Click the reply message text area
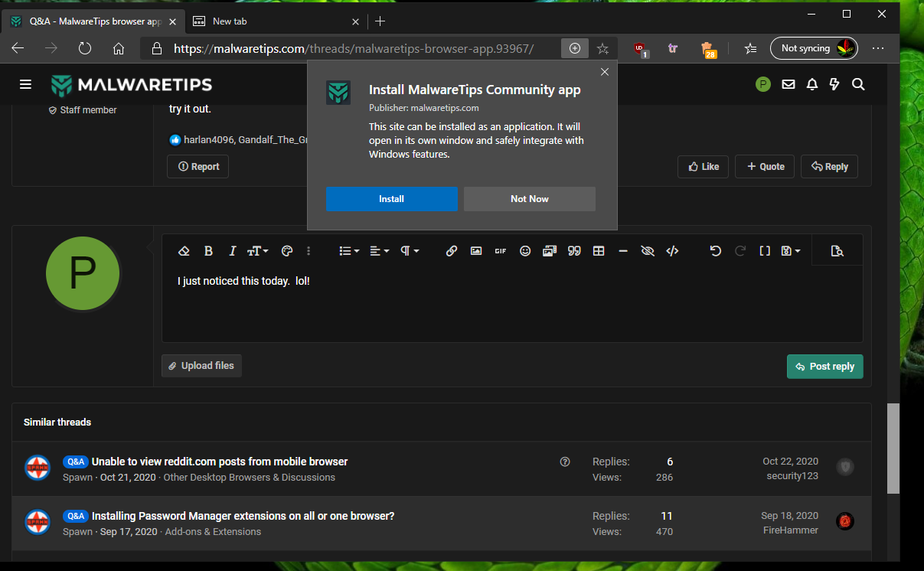Viewport: 924px width, 571px height. tap(511, 306)
